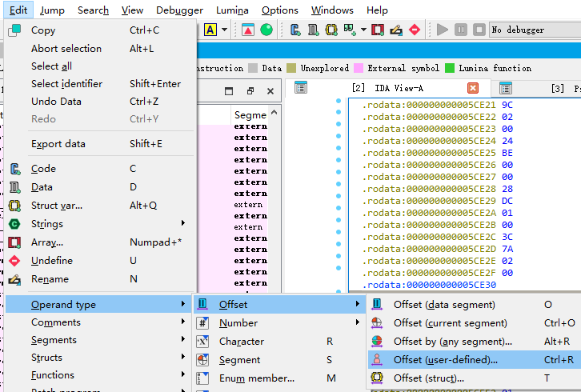Choose Undefine menu entry
The height and width of the screenshot is (392, 581).
[x=100, y=261]
